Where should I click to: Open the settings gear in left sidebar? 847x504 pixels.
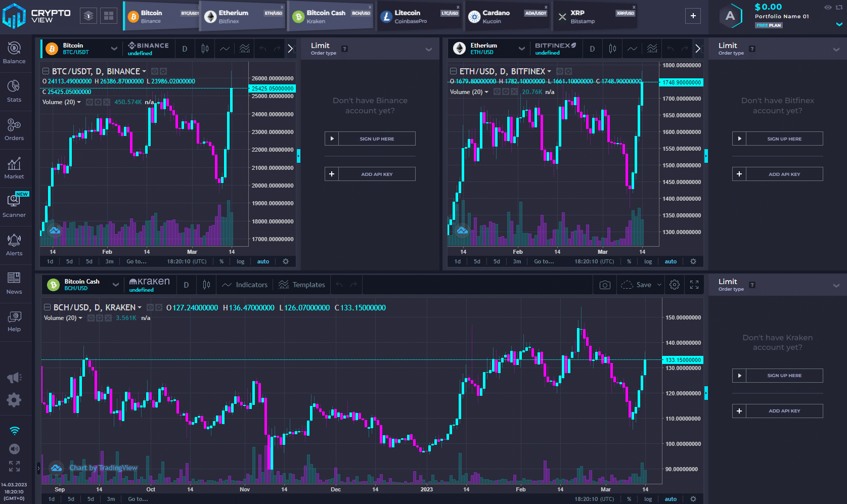coord(14,400)
